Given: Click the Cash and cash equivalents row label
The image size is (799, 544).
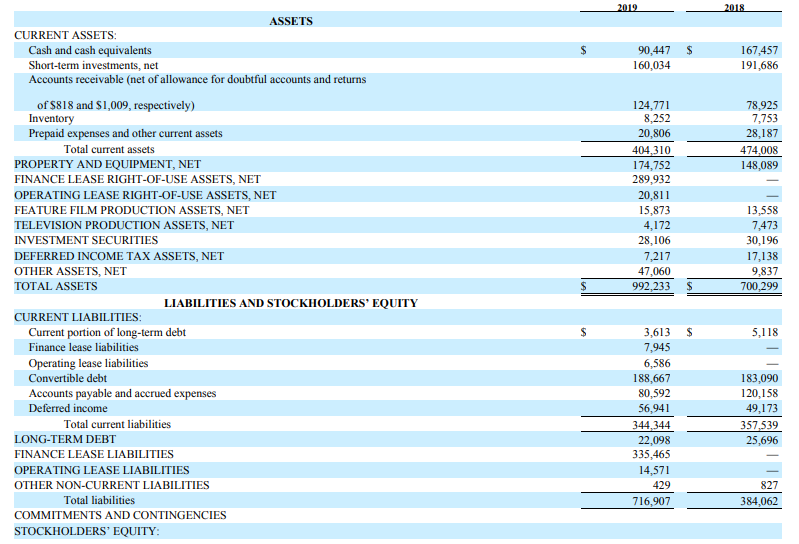Looking at the screenshot, I should point(90,50).
